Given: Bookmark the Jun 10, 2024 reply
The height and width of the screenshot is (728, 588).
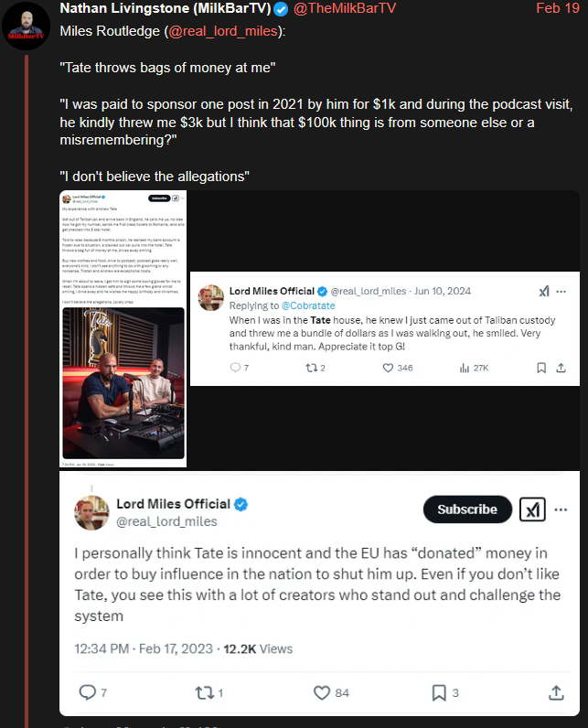Looking at the screenshot, I should 540,368.
